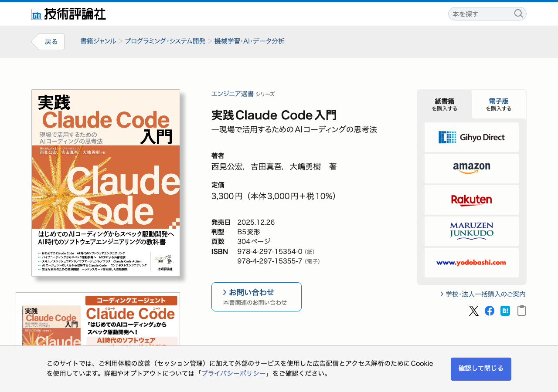Open the 技術評論社 logo home link
Screen dimensions: 558x392
68,14
